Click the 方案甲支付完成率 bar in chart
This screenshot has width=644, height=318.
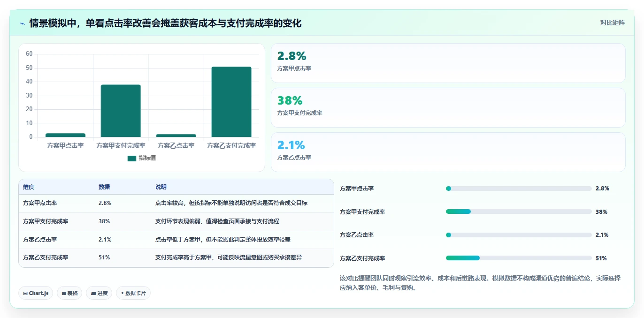[121, 111]
